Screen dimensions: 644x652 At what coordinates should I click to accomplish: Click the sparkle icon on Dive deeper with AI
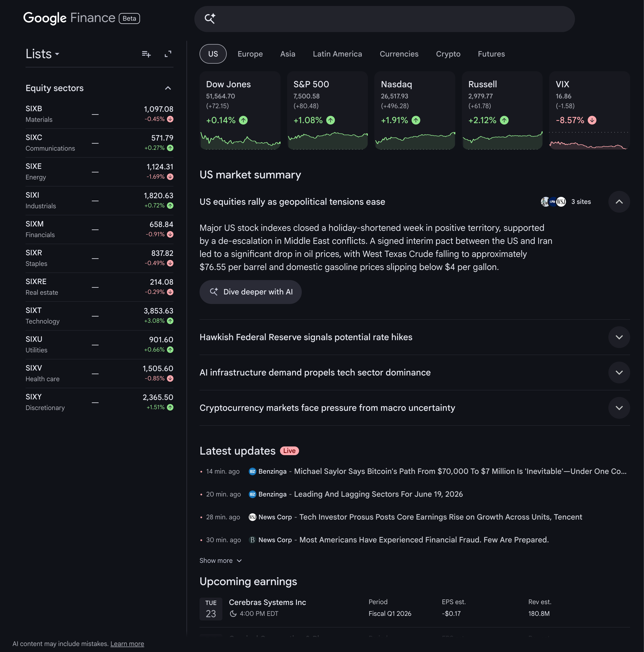pos(214,292)
